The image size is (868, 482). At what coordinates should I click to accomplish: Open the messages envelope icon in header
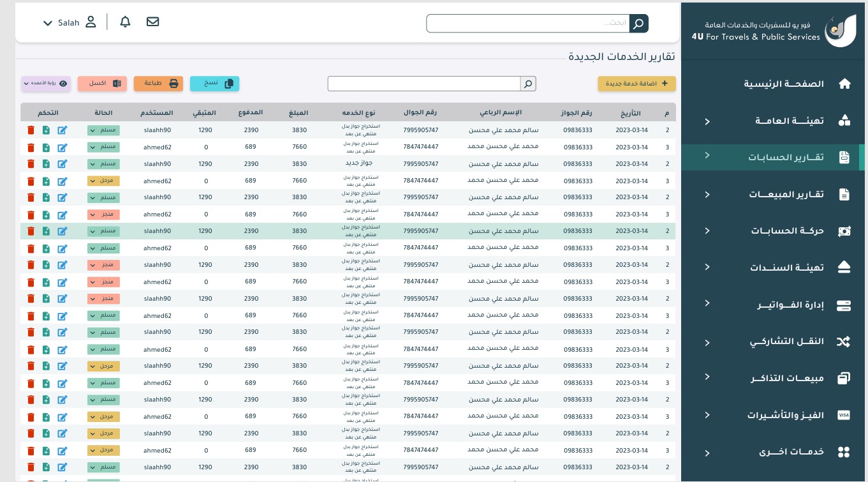152,22
